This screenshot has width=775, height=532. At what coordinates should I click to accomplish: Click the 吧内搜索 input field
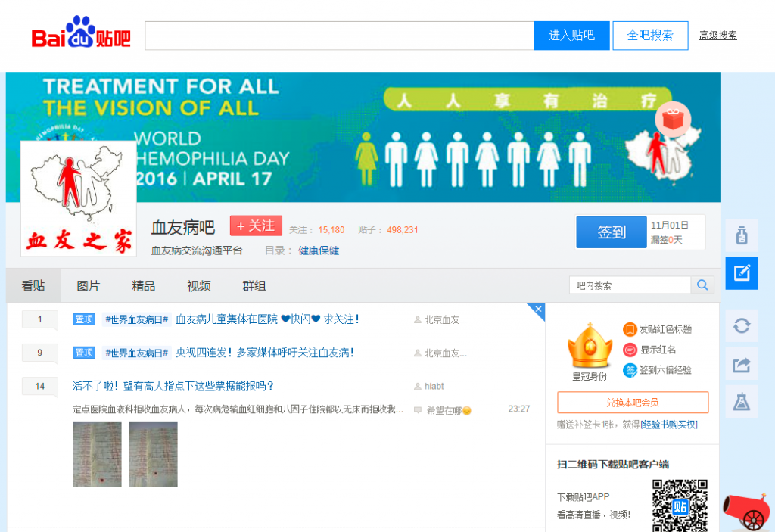click(630, 285)
